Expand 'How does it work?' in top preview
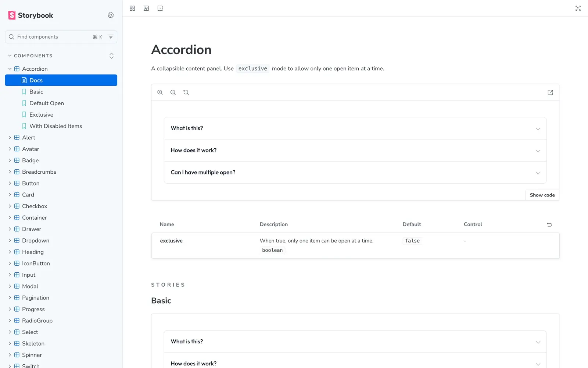 point(355,151)
